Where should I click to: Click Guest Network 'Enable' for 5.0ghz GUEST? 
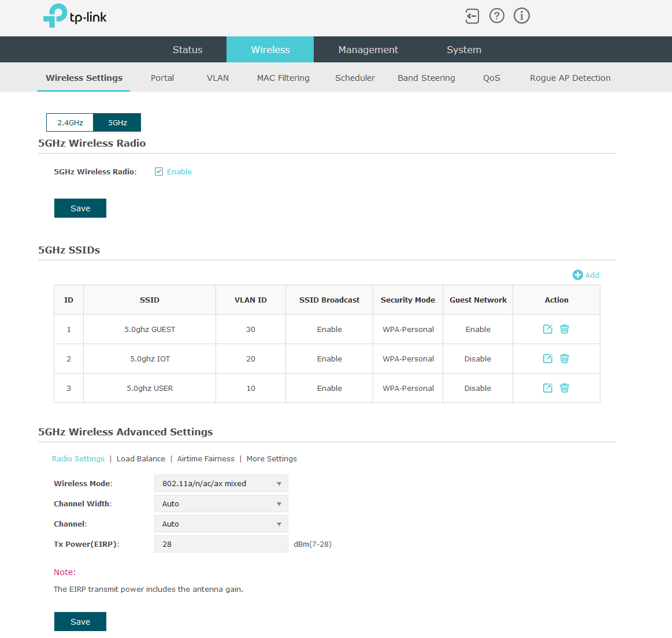pyautogui.click(x=478, y=329)
